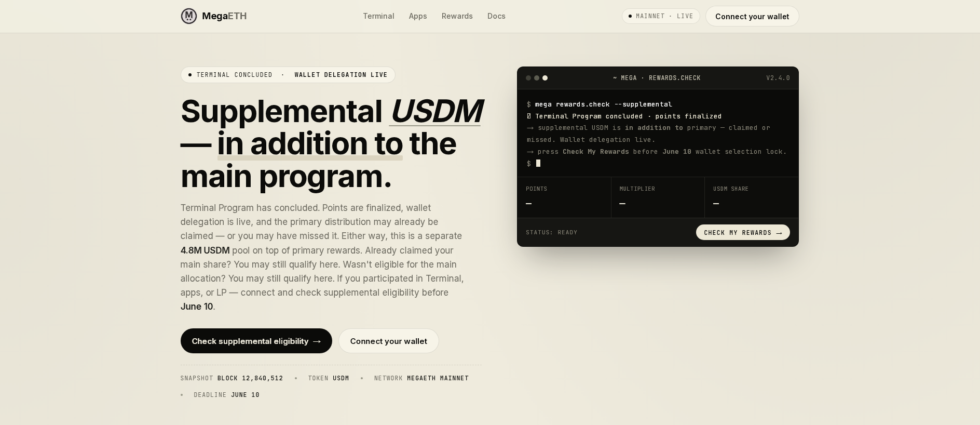Click the Points stat cell
The height and width of the screenshot is (425, 980).
tap(564, 197)
